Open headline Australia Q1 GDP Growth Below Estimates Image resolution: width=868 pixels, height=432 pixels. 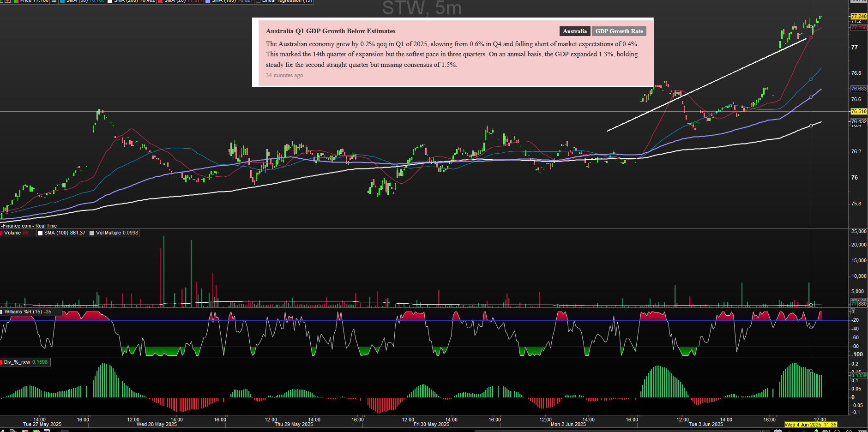pyautogui.click(x=331, y=31)
